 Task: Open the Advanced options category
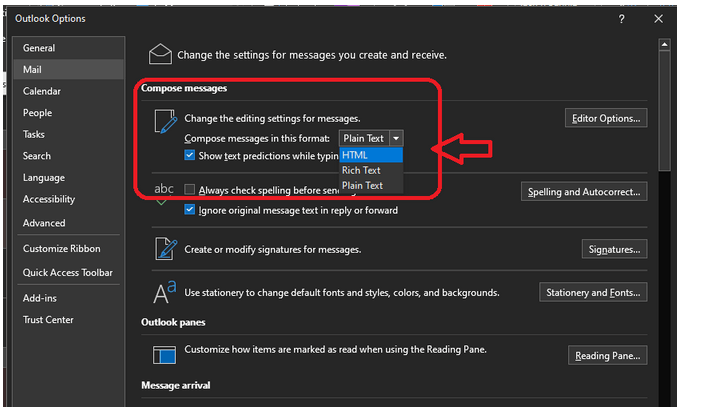tap(68, 223)
